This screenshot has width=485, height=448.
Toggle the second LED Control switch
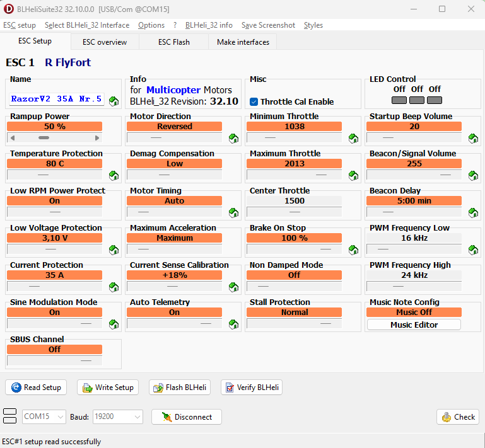tap(417, 100)
